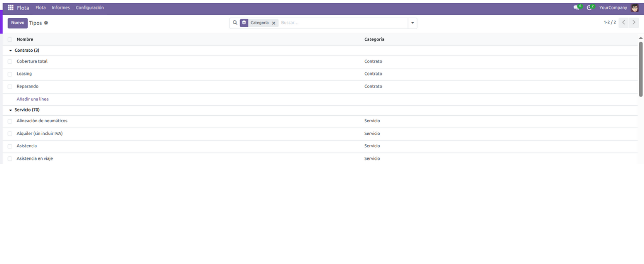Click the search magnifier icon
The image size is (644, 264).
(x=235, y=23)
